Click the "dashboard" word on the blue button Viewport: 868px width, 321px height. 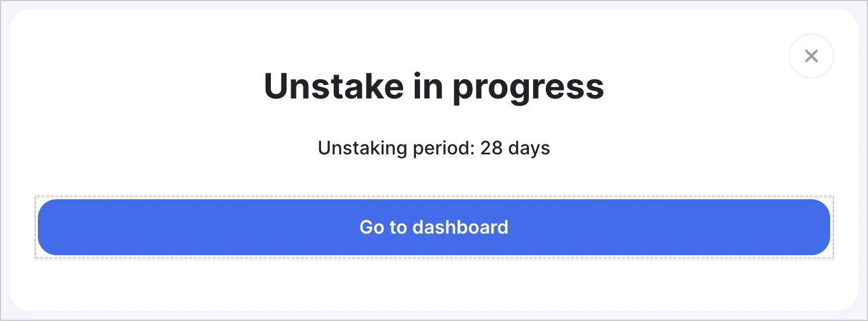(460, 227)
